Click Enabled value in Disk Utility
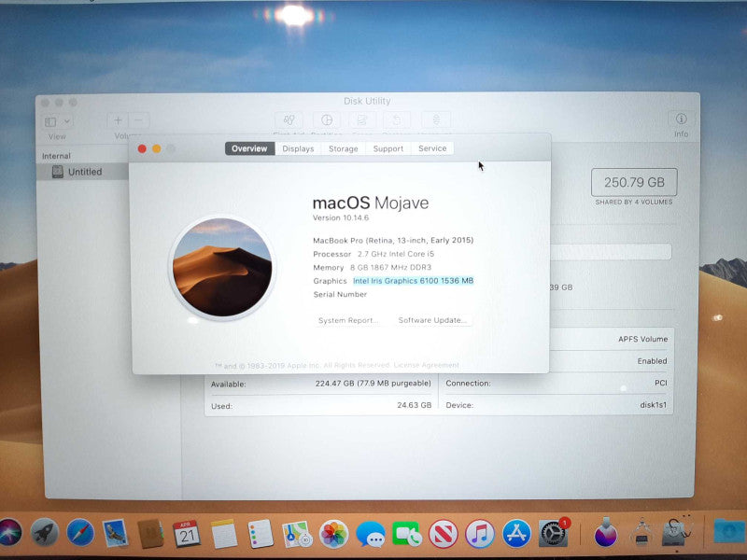Screen dimensions: 747x560 tap(652, 361)
